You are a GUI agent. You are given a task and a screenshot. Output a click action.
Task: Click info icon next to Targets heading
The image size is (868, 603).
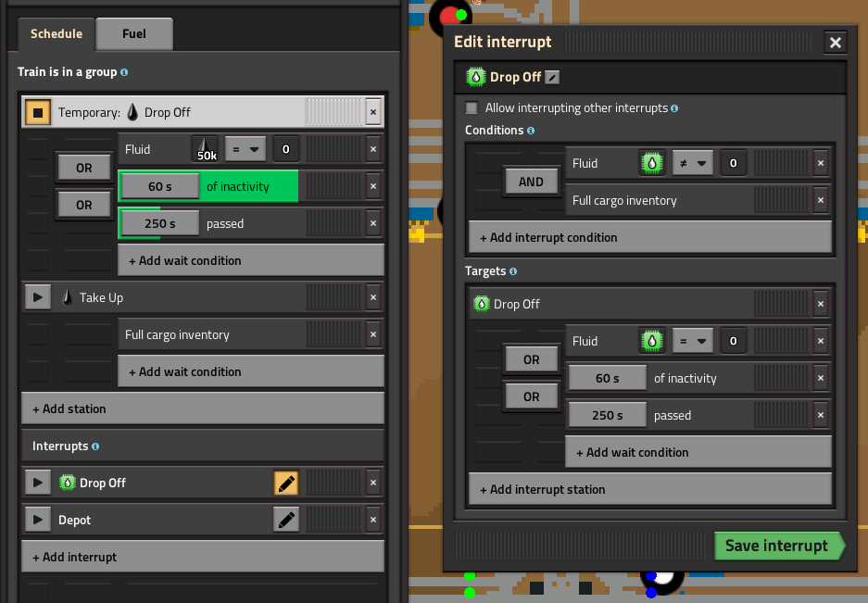coord(513,271)
